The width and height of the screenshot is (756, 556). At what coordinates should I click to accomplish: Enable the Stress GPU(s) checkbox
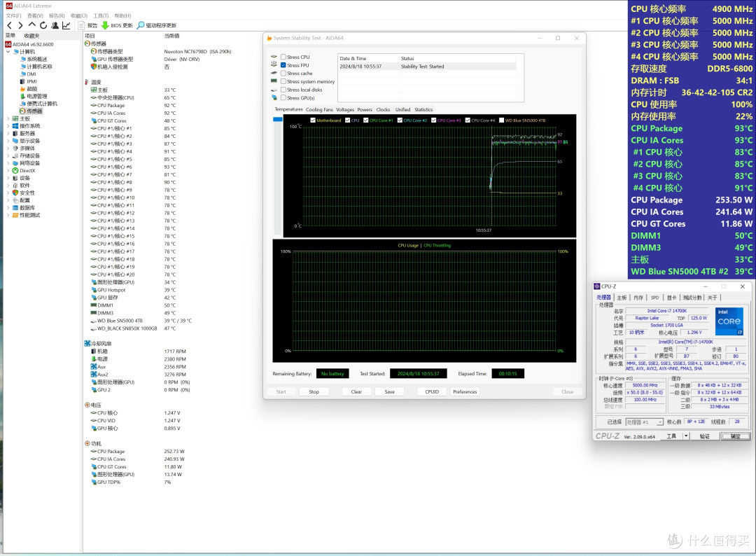[283, 98]
